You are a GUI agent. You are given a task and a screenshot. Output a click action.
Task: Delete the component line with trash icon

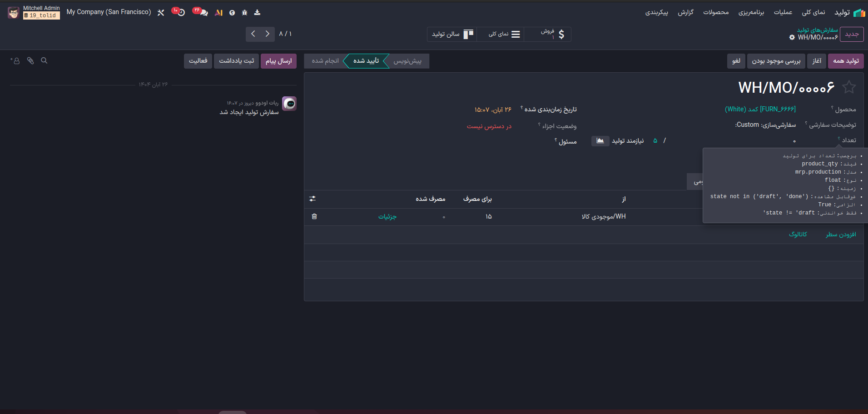pyautogui.click(x=314, y=217)
